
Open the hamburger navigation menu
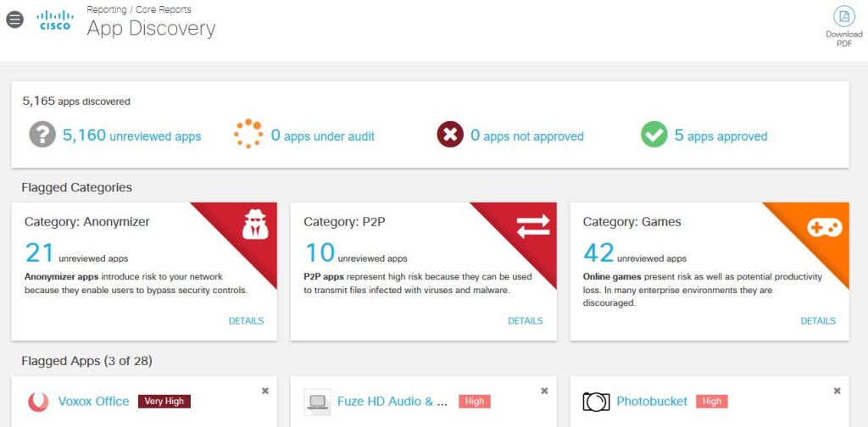[14, 19]
